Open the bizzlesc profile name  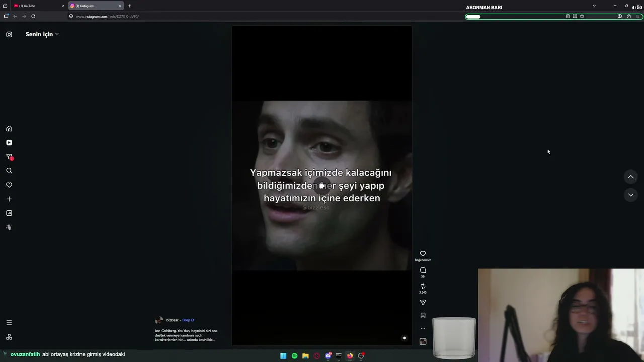pos(172,320)
